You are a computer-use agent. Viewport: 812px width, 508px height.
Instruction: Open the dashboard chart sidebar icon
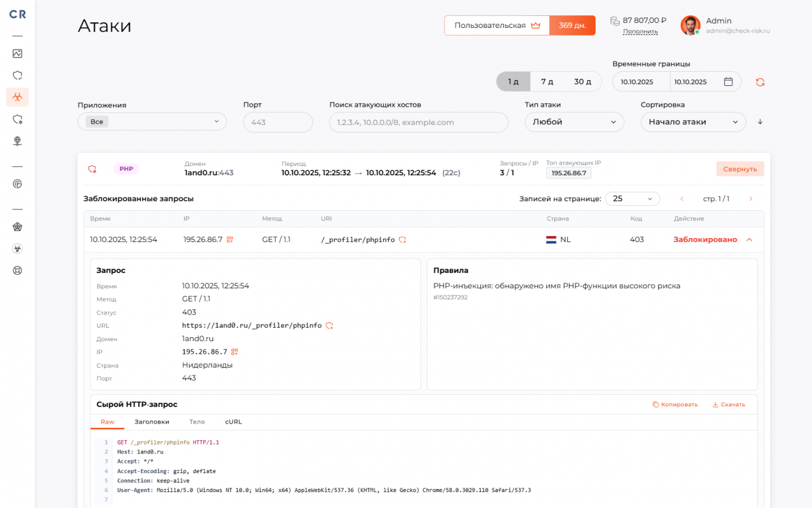17,53
